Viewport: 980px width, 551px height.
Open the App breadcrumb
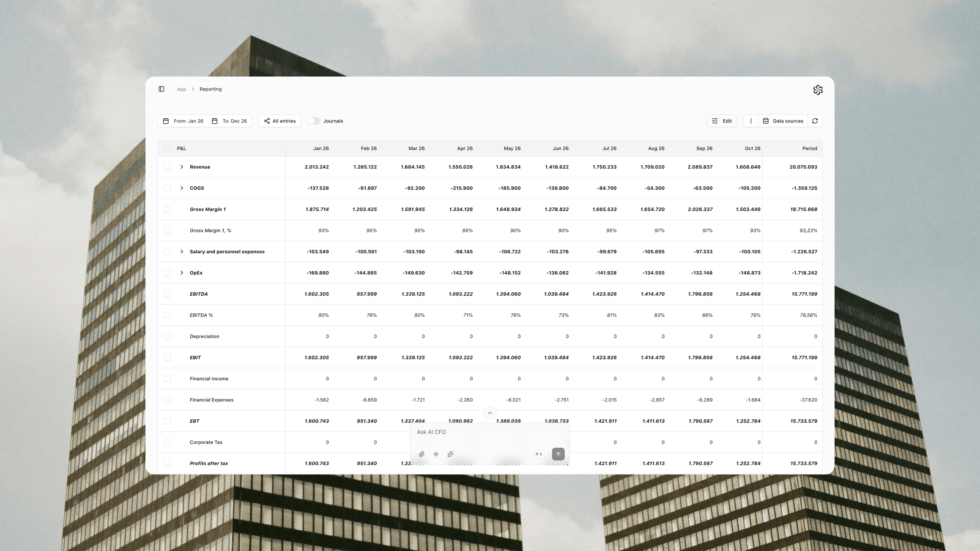[x=181, y=89]
